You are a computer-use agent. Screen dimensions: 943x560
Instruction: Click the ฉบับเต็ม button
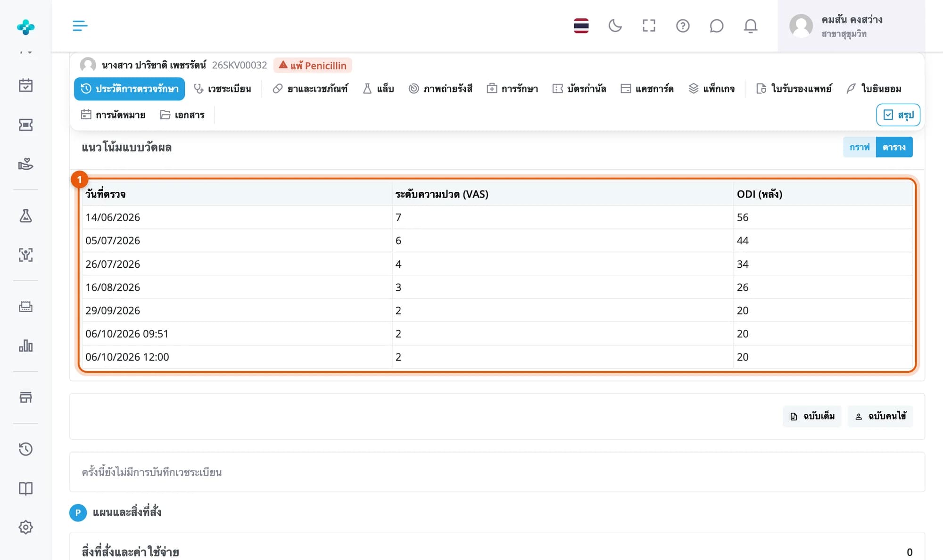pos(812,416)
